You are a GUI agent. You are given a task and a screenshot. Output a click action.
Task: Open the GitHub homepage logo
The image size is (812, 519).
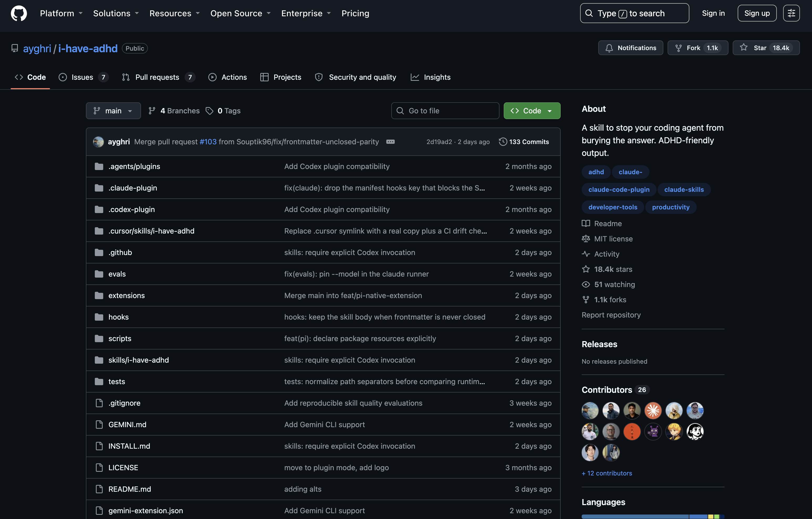19,13
